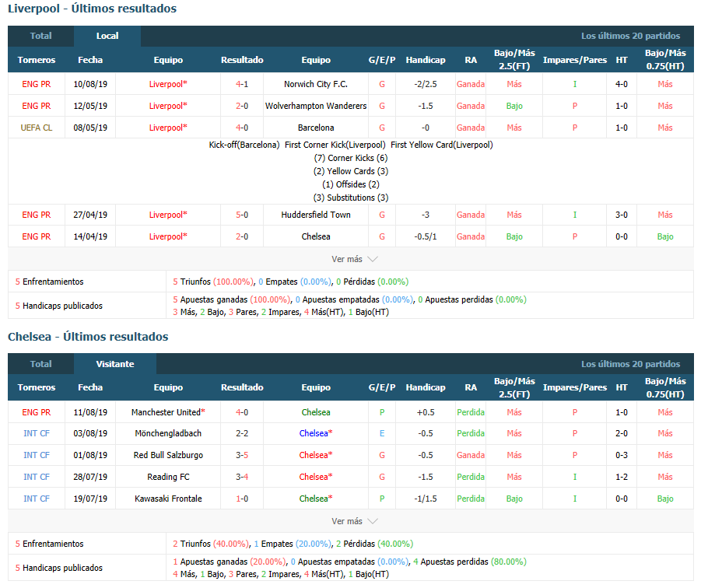
Task: Click the Handicap column header in Chelsea table
Action: (x=425, y=387)
